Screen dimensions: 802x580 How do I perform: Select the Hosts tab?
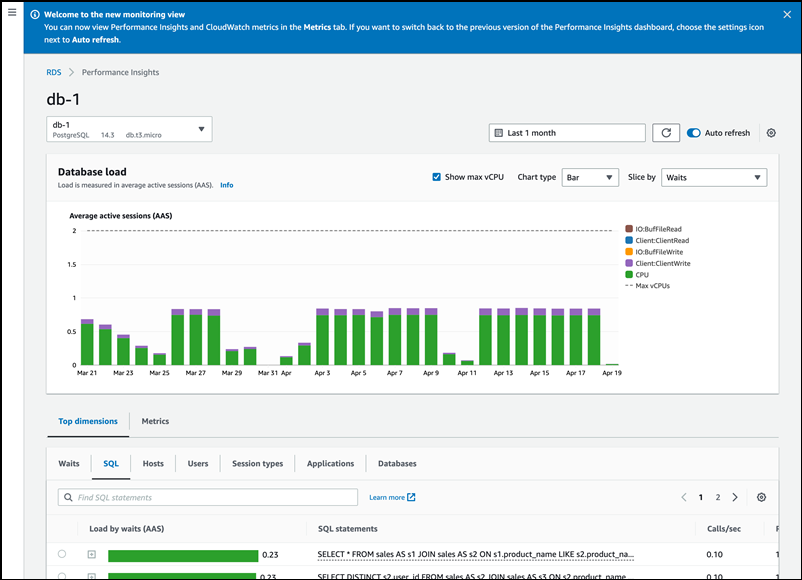click(x=153, y=463)
